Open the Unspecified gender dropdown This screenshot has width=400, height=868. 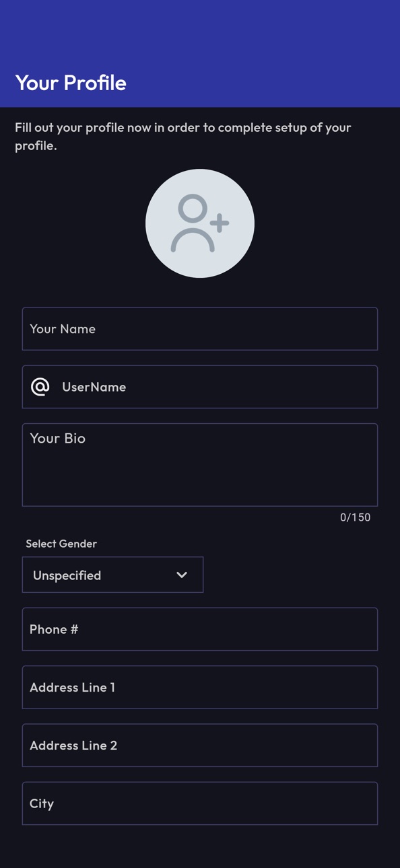click(112, 575)
